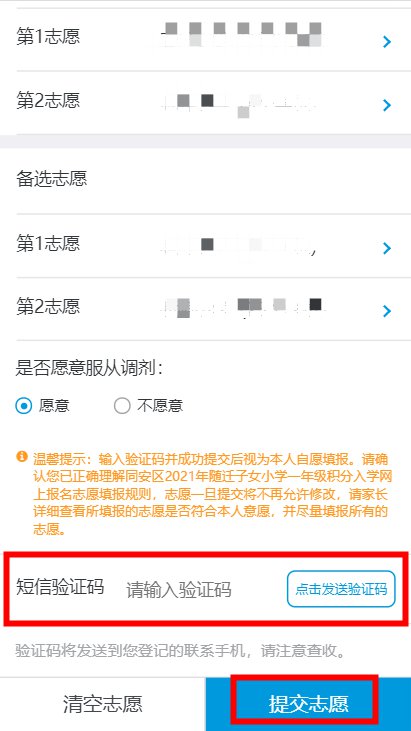
Task: Open arrow for 第1志愿 under 备选志愿
Action: click(386, 248)
